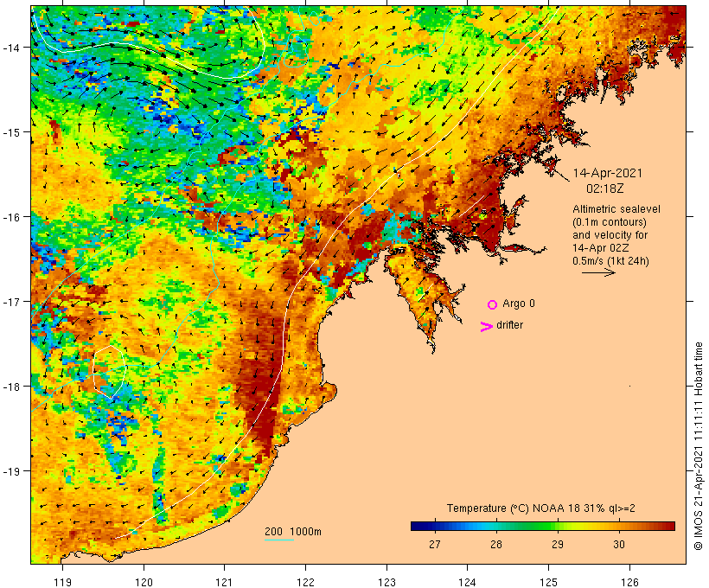This screenshot has height=588, width=709.
Task: Click the longitude label 124
Action: click(x=468, y=582)
